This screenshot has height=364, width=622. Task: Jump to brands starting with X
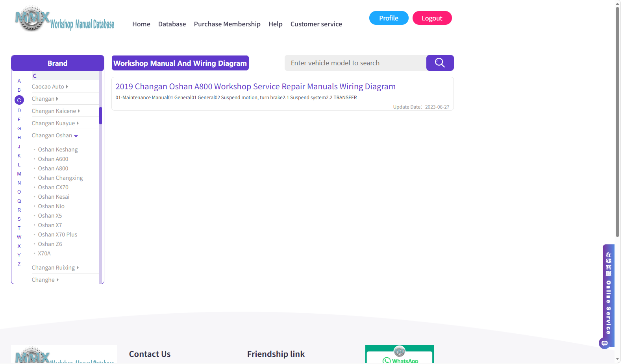pyautogui.click(x=19, y=246)
